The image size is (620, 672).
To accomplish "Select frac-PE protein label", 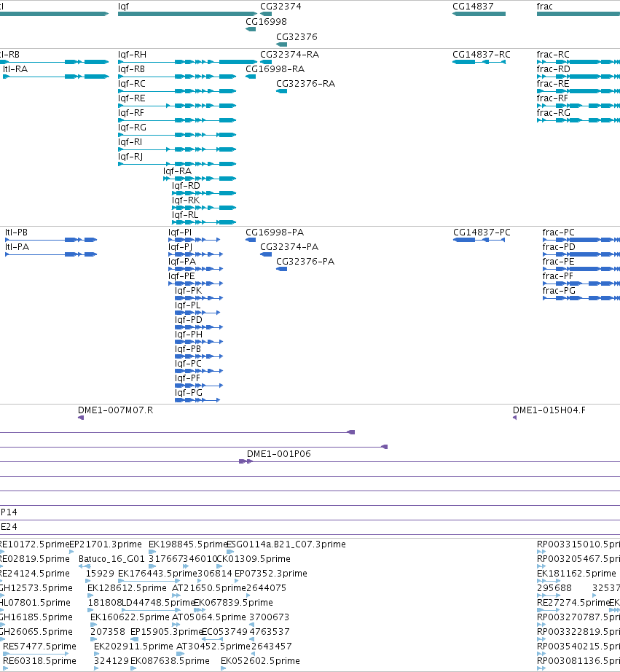I will point(558,262).
